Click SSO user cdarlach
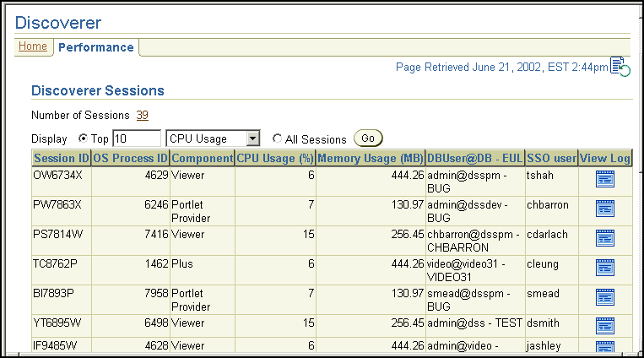Viewport: 644px width, 358px height. [547, 234]
